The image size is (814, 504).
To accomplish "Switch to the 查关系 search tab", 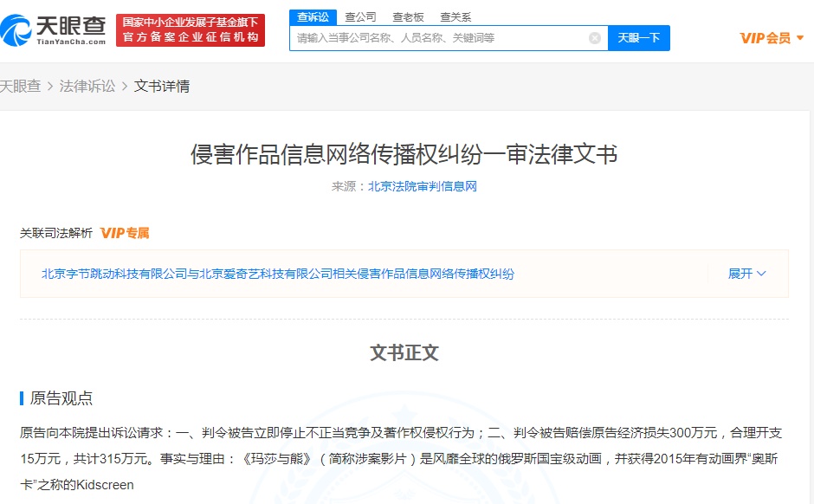I will pyautogui.click(x=455, y=17).
